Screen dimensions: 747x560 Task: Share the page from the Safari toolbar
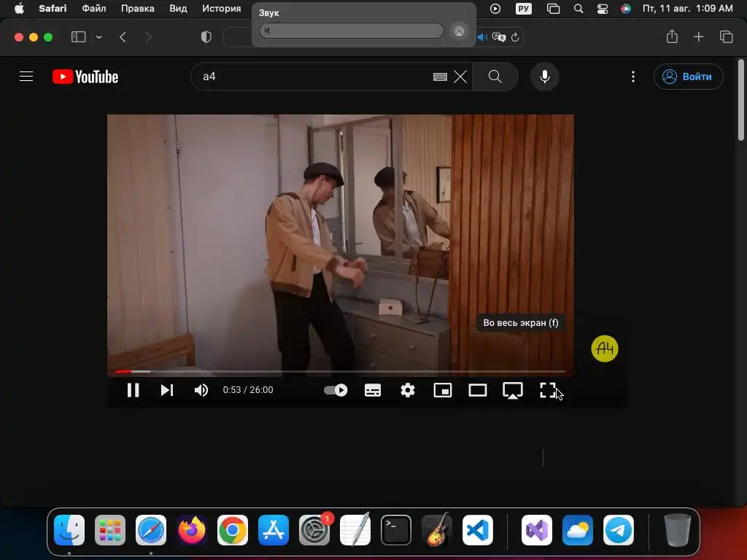[x=672, y=36]
